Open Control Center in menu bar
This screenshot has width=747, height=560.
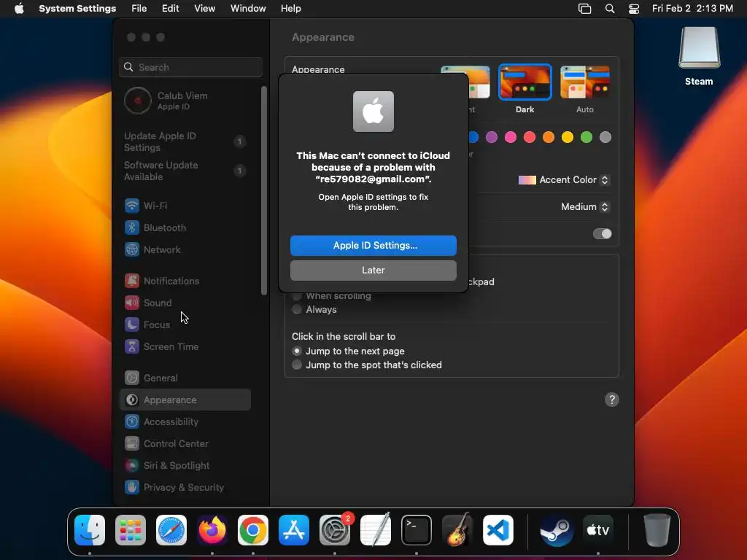click(x=634, y=9)
